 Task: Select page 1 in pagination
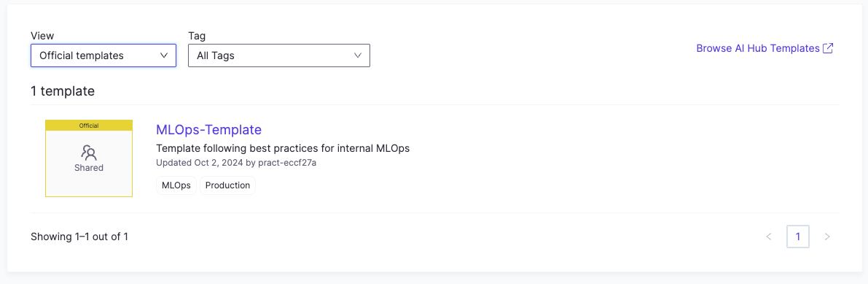coord(798,237)
